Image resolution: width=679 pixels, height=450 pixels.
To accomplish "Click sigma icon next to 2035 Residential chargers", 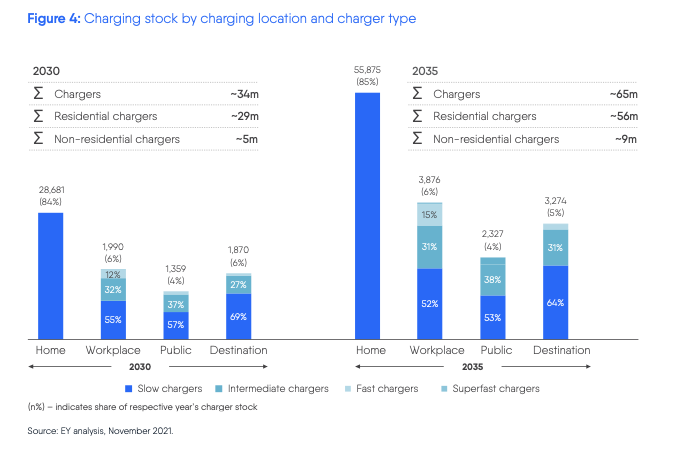I will pos(418,116).
